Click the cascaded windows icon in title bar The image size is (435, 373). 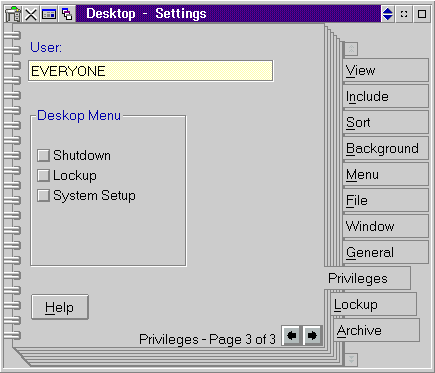tap(67, 14)
